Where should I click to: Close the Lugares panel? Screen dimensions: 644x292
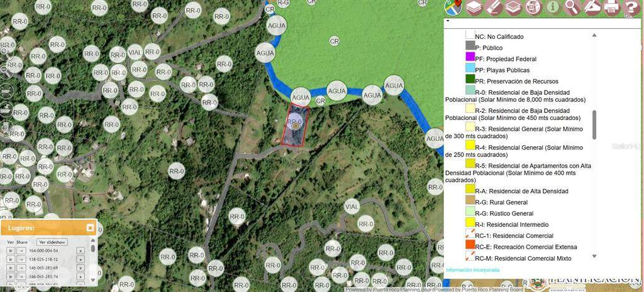click(90, 228)
